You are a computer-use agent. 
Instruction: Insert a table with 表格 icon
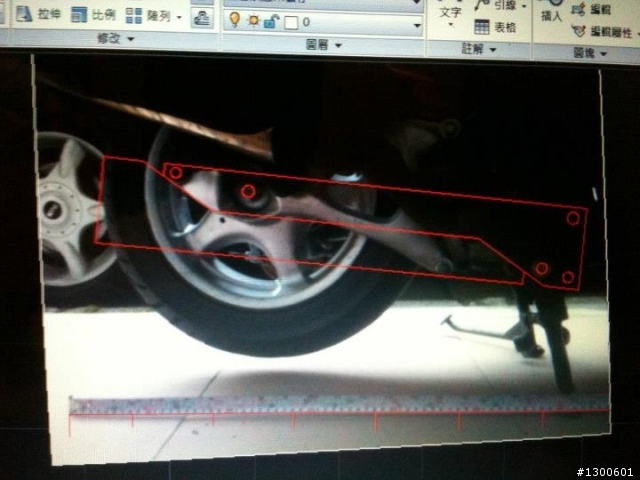coord(482,27)
